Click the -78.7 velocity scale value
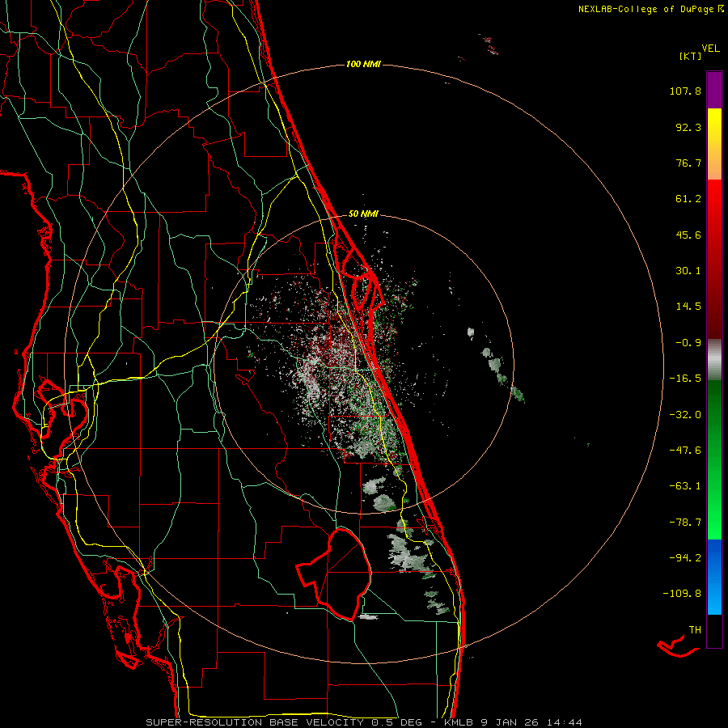The width and height of the screenshot is (728, 728). 685,523
